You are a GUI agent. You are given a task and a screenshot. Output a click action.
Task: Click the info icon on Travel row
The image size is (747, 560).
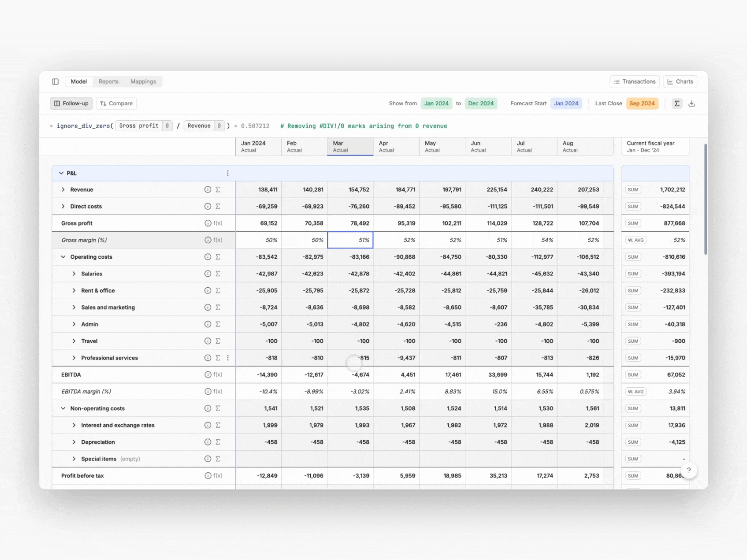tap(208, 341)
